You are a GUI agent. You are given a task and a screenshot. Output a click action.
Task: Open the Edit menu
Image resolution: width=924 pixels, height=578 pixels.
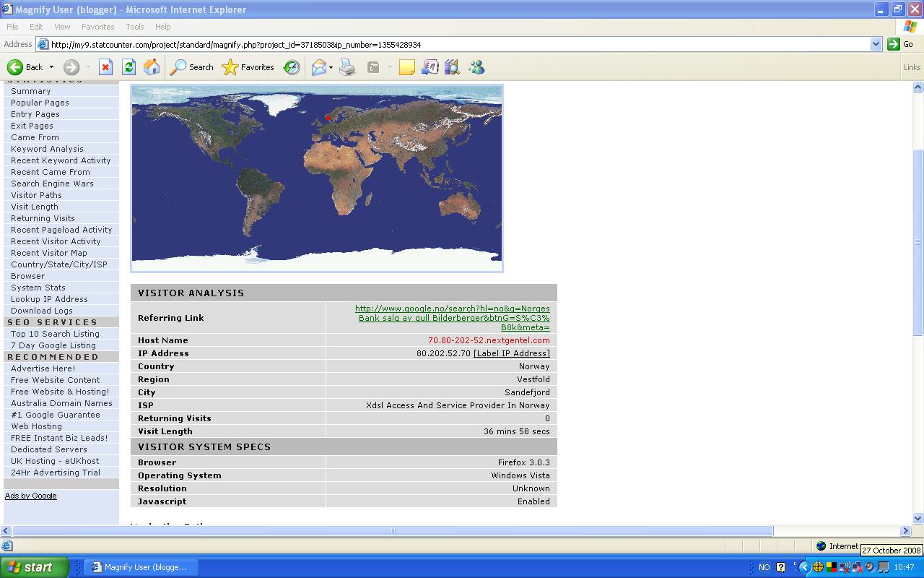36,27
